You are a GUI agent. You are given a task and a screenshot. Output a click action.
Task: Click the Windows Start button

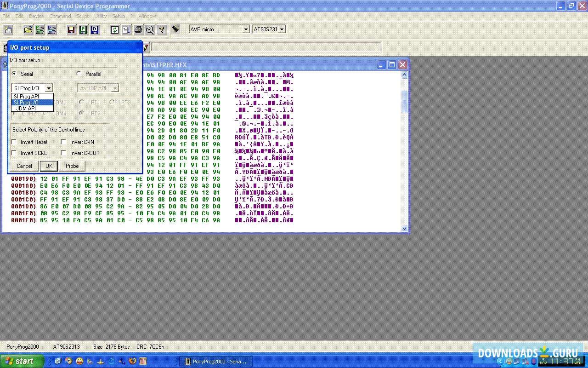22,361
